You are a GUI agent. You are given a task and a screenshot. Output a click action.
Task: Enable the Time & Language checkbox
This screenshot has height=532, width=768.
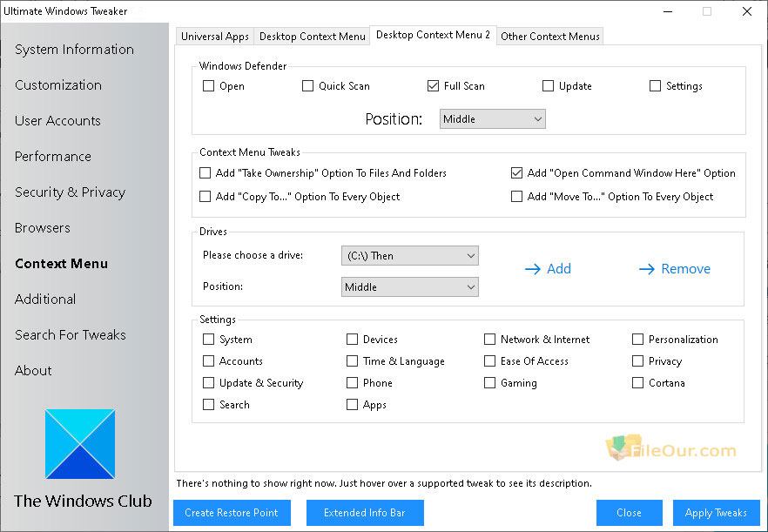352,361
